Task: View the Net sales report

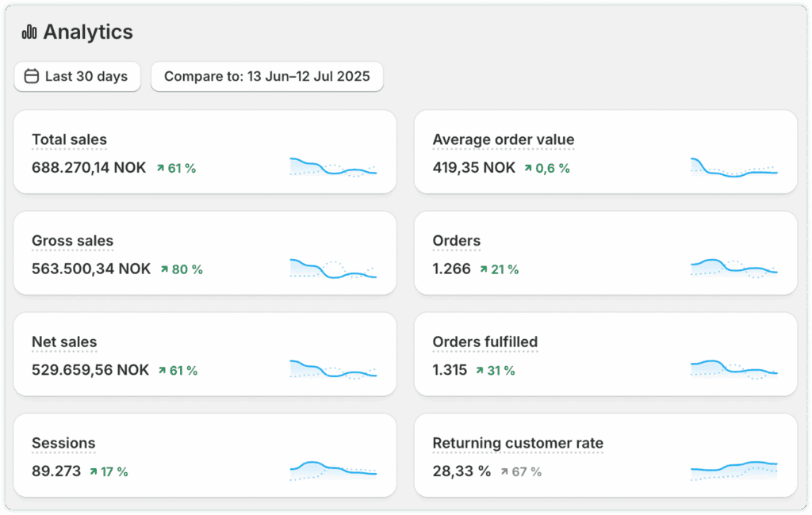Action: [x=64, y=343]
